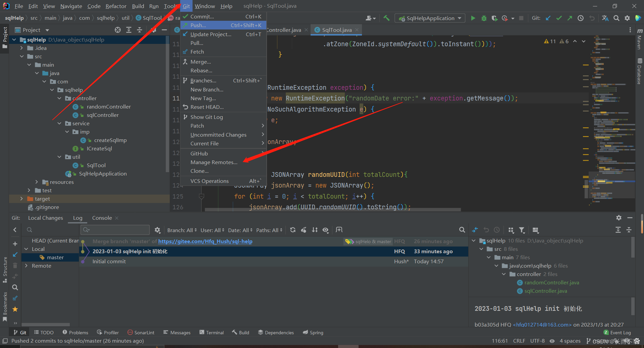Click Problems tool window button
This screenshot has width=644, height=348.
[75, 332]
